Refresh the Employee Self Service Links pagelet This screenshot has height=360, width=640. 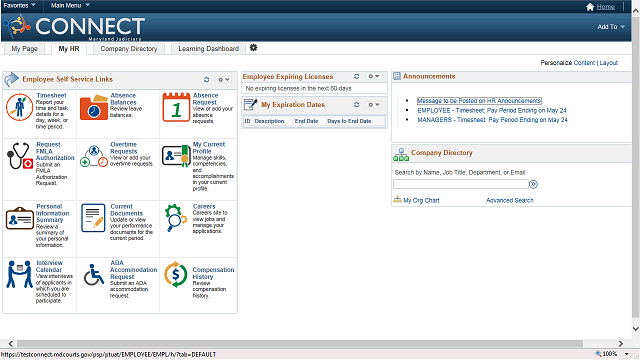tap(207, 80)
